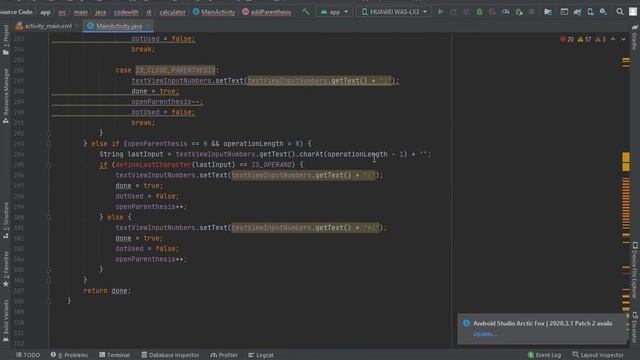Viewport: 640px width, 360px height.
Task: Click the calculator breadcrumb
Action: 172,12
